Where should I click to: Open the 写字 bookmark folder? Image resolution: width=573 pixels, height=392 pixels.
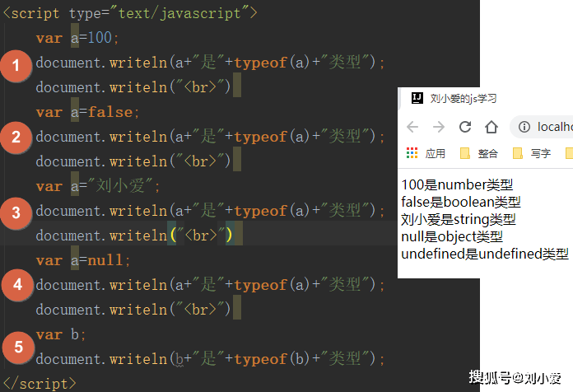pyautogui.click(x=532, y=153)
